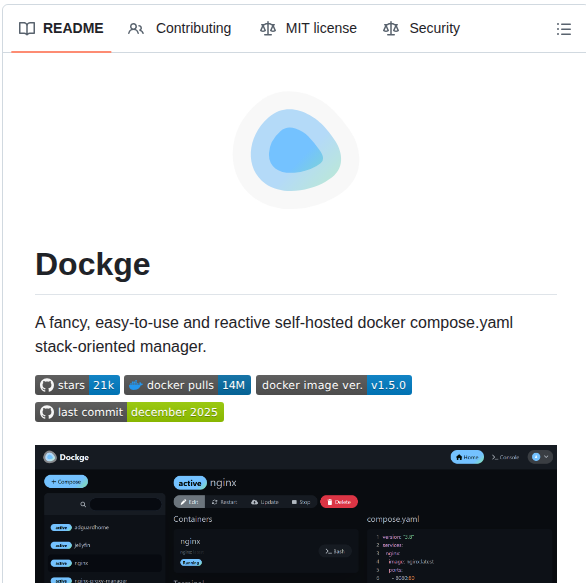This screenshot has width=586, height=583.
Task: Click GitHub logo in stars badge
Action: coord(47,385)
